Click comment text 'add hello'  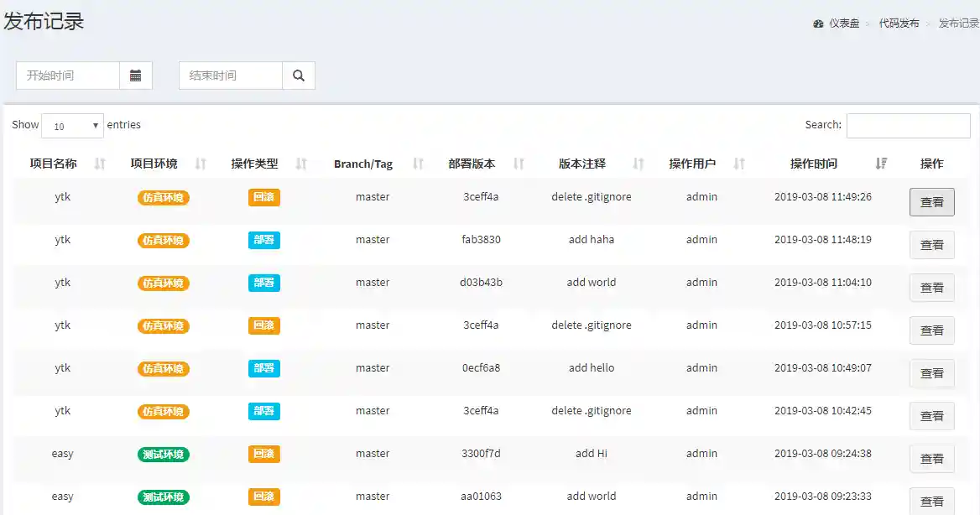click(592, 368)
